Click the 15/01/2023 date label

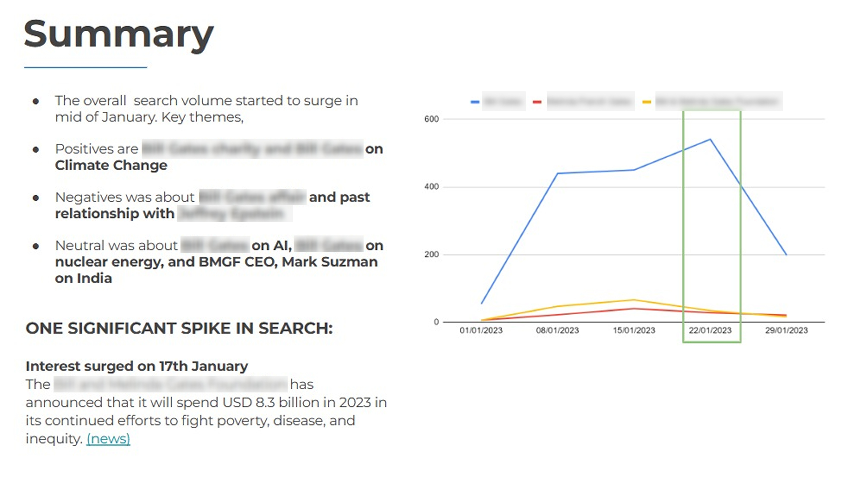click(x=634, y=330)
